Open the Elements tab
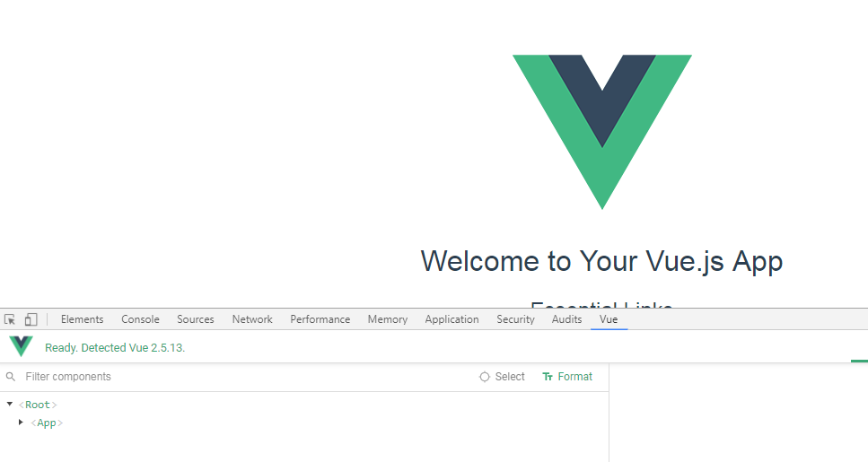The width and height of the screenshot is (868, 462). point(82,319)
